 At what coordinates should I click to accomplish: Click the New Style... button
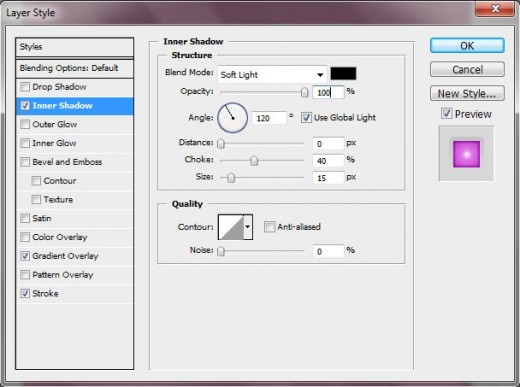click(x=467, y=94)
